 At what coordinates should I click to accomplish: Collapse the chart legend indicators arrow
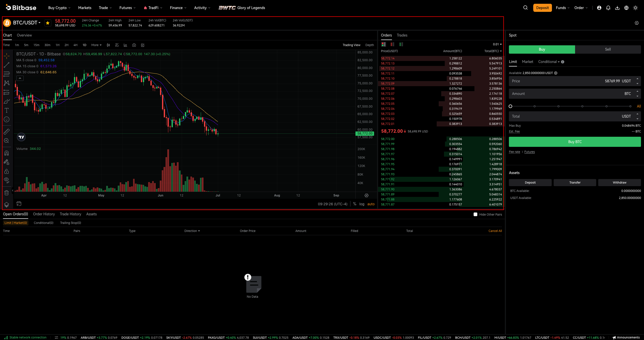[x=20, y=78]
